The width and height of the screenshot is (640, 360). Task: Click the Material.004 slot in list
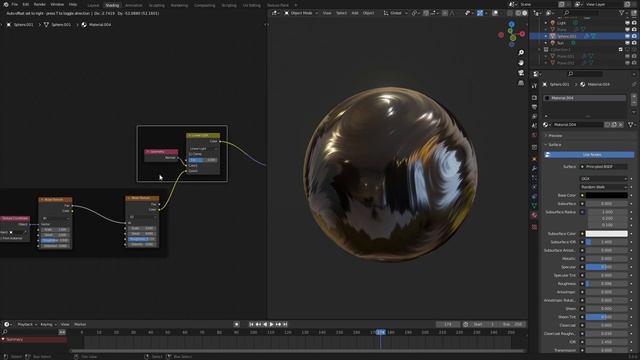(585, 98)
